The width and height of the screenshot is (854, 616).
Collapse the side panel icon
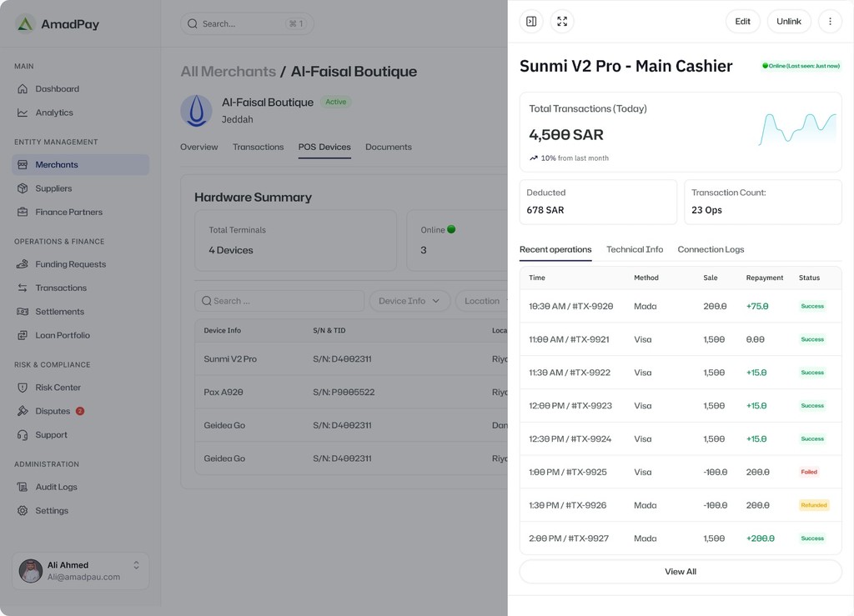(531, 22)
